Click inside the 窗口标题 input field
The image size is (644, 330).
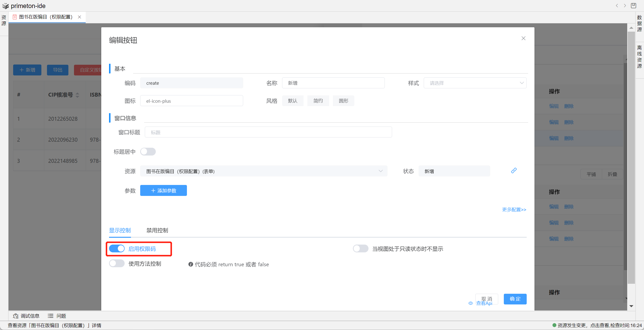[x=268, y=132]
